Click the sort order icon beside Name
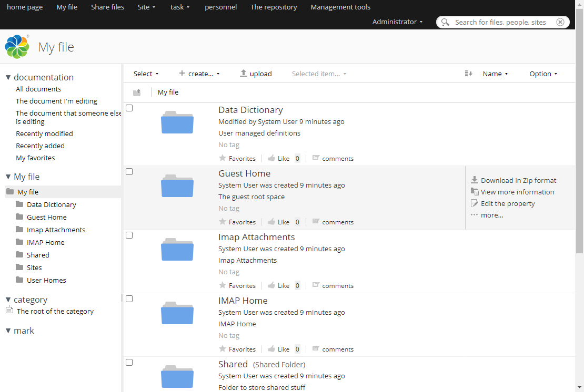 point(468,74)
